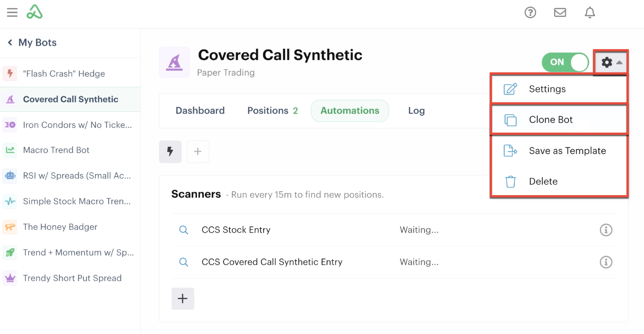Click the Covered Call Synthetic wizard hat avatar
The image size is (644, 334).
click(174, 63)
